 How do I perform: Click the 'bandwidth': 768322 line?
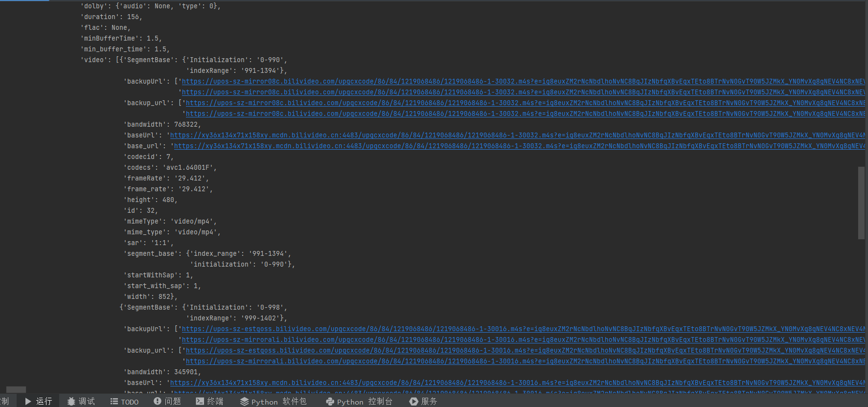coord(162,125)
